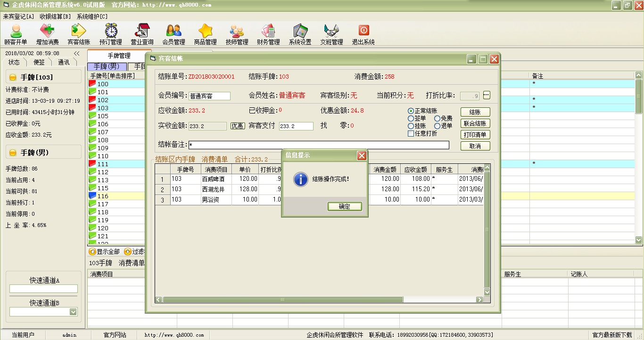Enable the 任意打折 checkbox
This screenshot has width=644, height=340.
tap(411, 134)
